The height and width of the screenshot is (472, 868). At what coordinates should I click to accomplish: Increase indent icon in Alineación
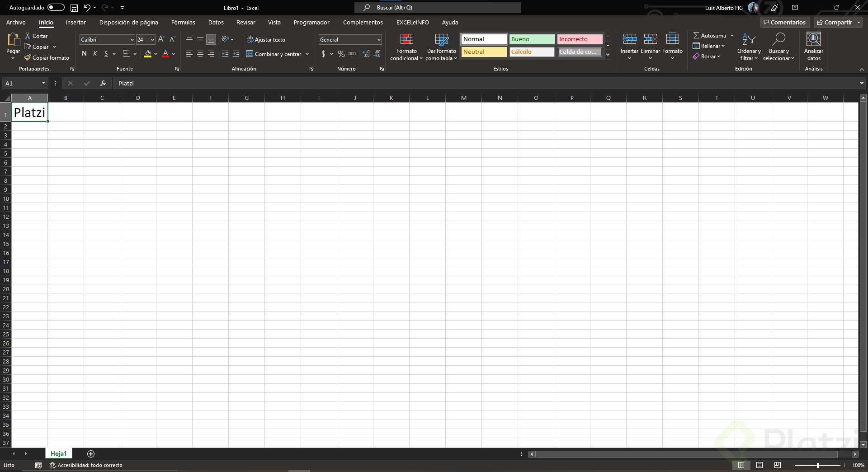(x=236, y=54)
